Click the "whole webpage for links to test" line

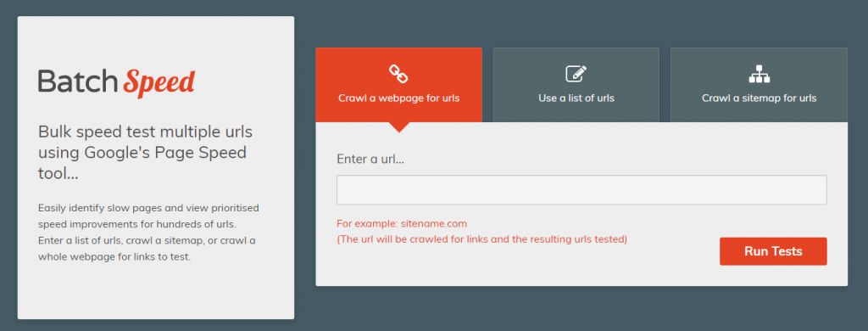click(x=114, y=257)
